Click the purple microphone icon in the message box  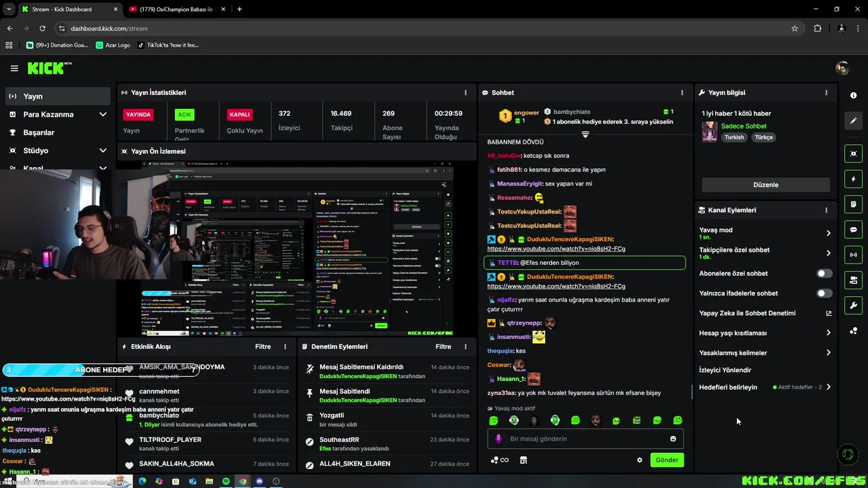[x=498, y=439]
